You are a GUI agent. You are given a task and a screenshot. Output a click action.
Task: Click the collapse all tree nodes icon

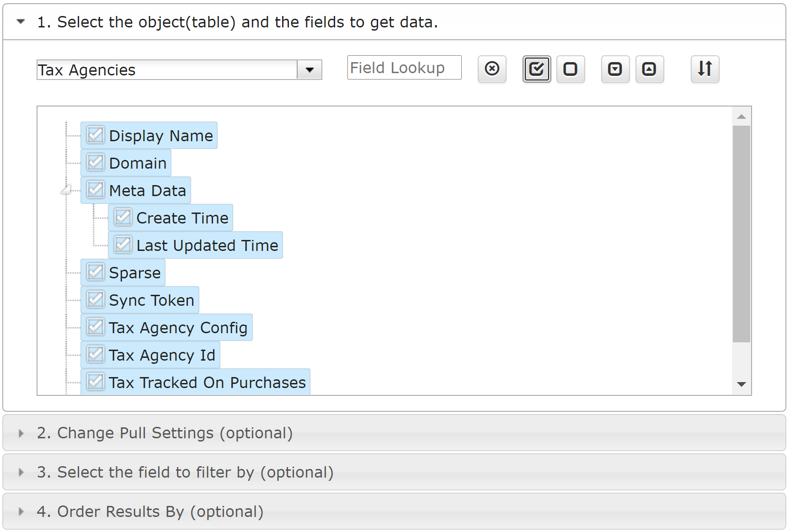click(650, 69)
